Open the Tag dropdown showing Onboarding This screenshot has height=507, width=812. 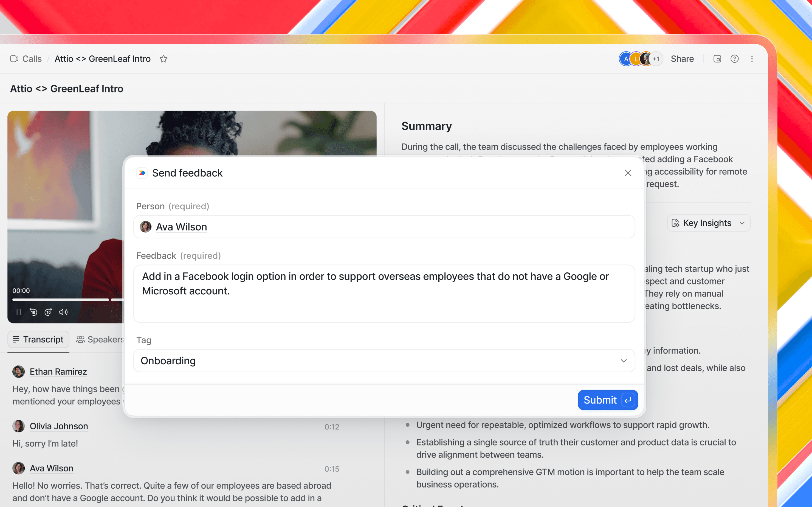[384, 361]
